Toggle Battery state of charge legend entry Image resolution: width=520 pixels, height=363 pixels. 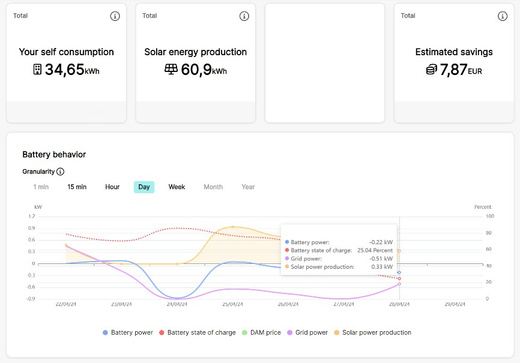pos(198,333)
